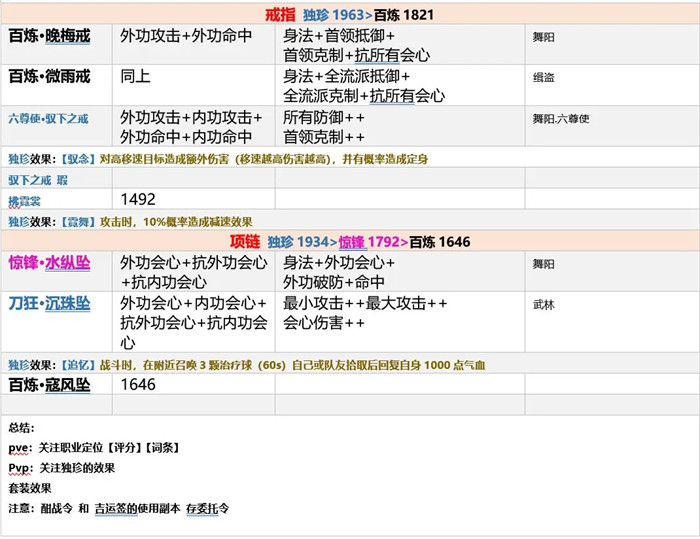700x539 pixels.
Task: Click the 缉盗 source cell
Action: click(x=612, y=85)
